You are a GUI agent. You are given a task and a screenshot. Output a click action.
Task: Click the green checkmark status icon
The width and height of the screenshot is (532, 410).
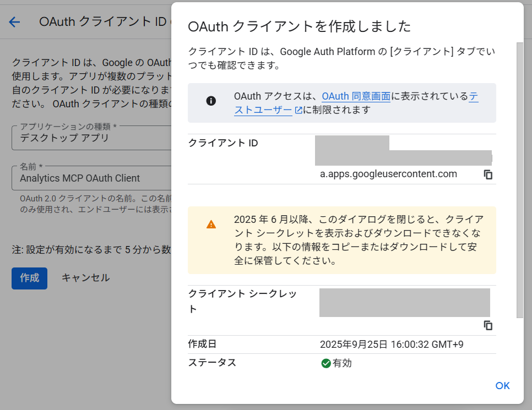[x=326, y=363]
